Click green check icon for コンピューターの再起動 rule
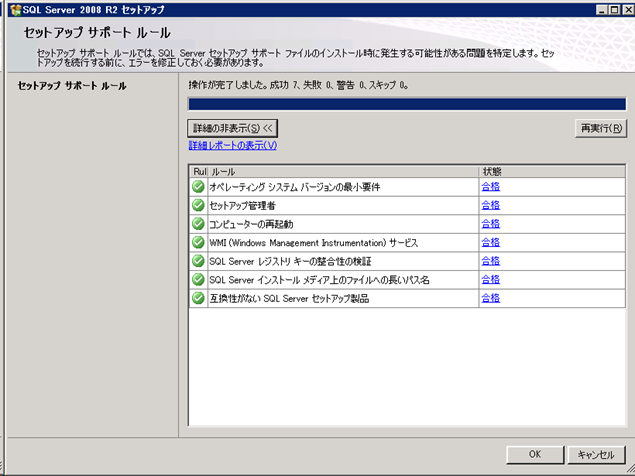Screen dimensions: 635x476 pyautogui.click(x=198, y=224)
